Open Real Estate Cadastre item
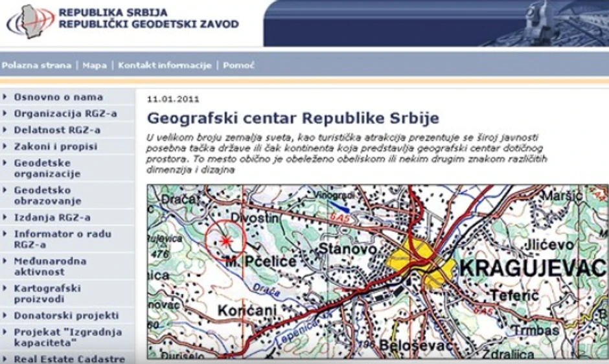Image resolution: width=609 pixels, height=364 pixels. pyautogui.click(x=69, y=359)
